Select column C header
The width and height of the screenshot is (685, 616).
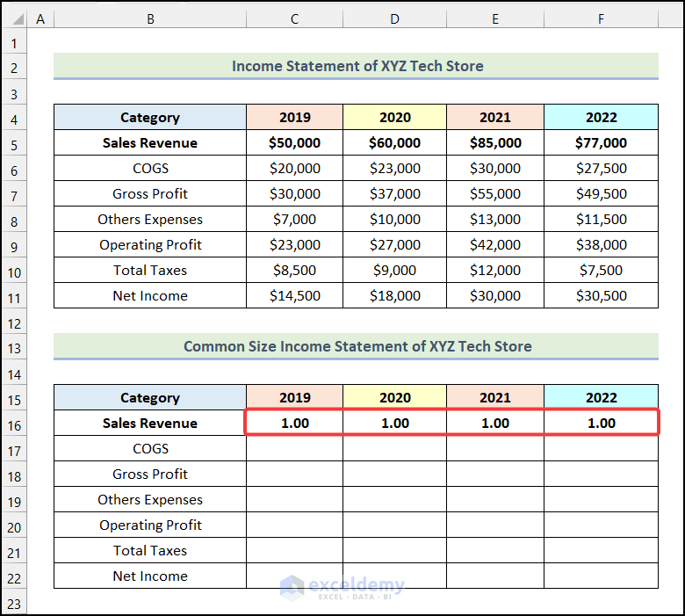[x=295, y=18]
